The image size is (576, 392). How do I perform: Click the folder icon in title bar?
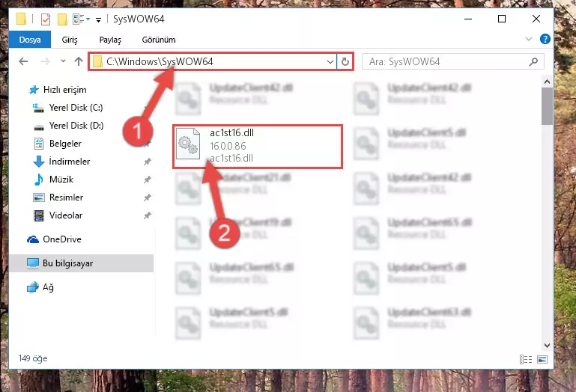point(21,19)
